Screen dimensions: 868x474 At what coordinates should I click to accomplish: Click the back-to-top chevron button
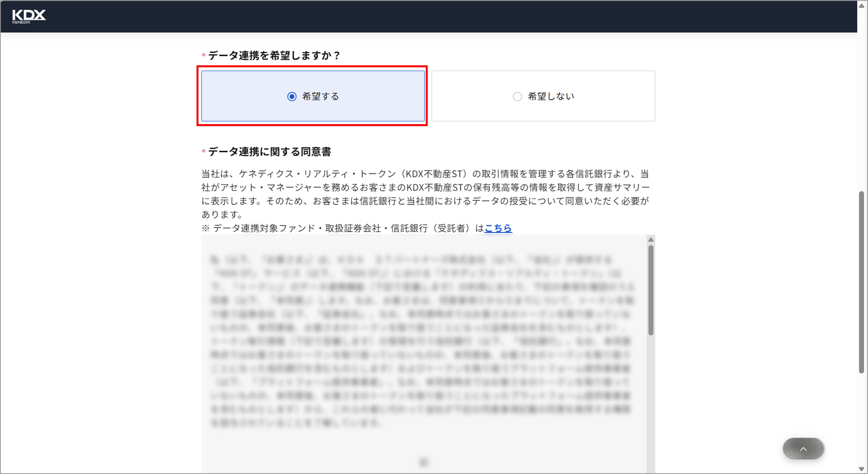804,449
